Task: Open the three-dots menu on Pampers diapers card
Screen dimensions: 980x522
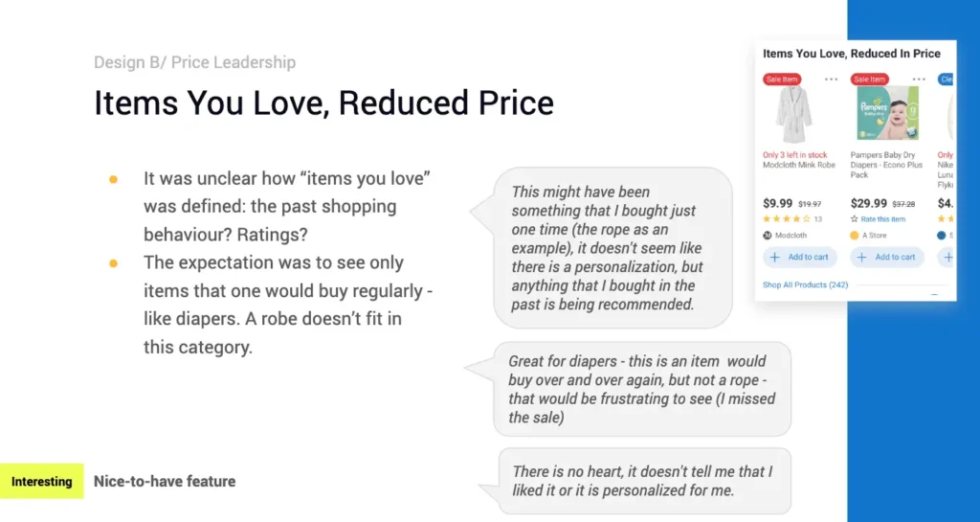Action: point(919,79)
